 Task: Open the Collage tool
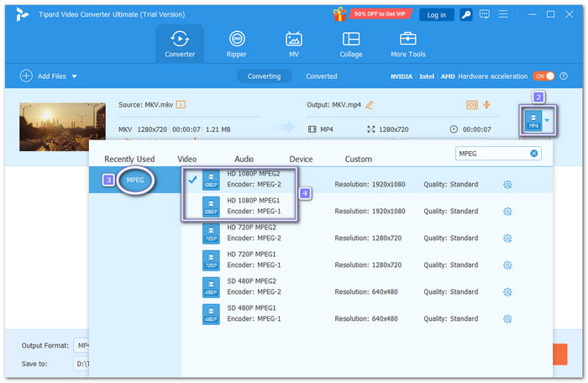(x=351, y=44)
